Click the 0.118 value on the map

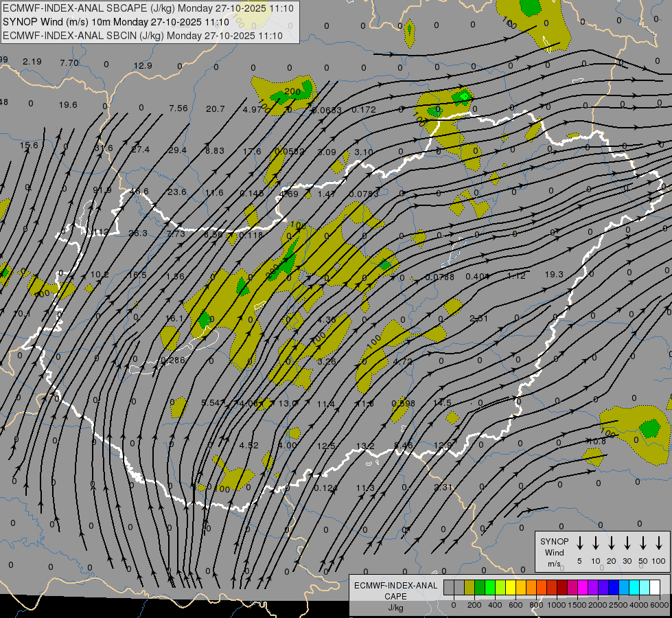(251, 235)
